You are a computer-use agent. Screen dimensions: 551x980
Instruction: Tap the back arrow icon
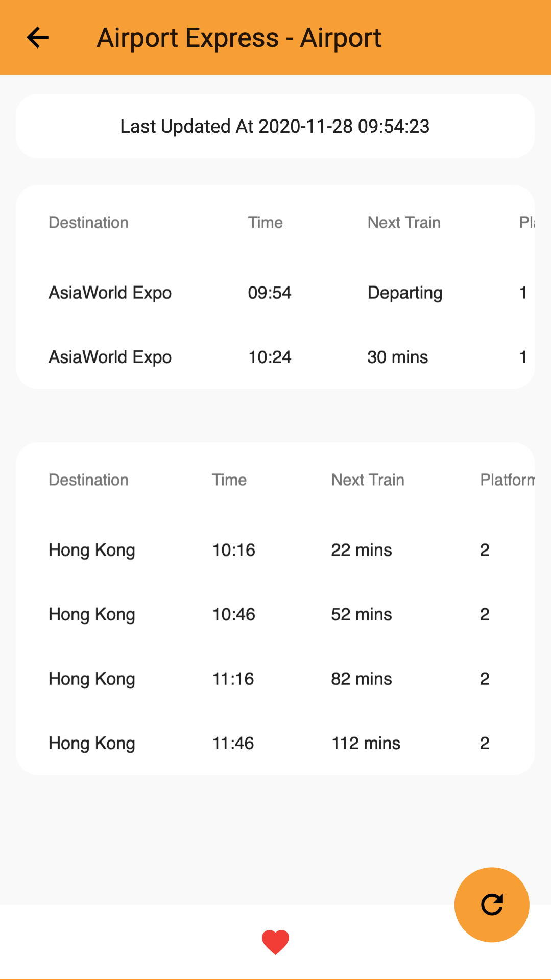(x=37, y=37)
